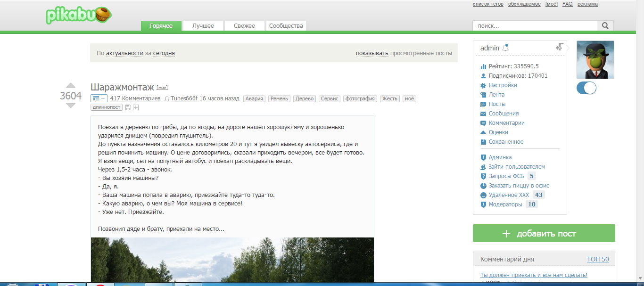Viewport: 644px width, 286px height.
Task: Click the logout icon in profile panel
Action: 560,47
